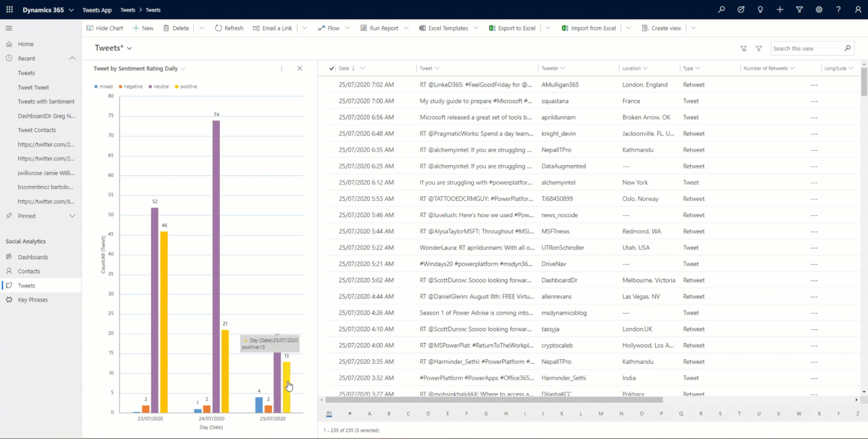Image resolution: width=868 pixels, height=439 pixels.
Task: Open Key Phrases in the sidebar
Action: (32, 300)
